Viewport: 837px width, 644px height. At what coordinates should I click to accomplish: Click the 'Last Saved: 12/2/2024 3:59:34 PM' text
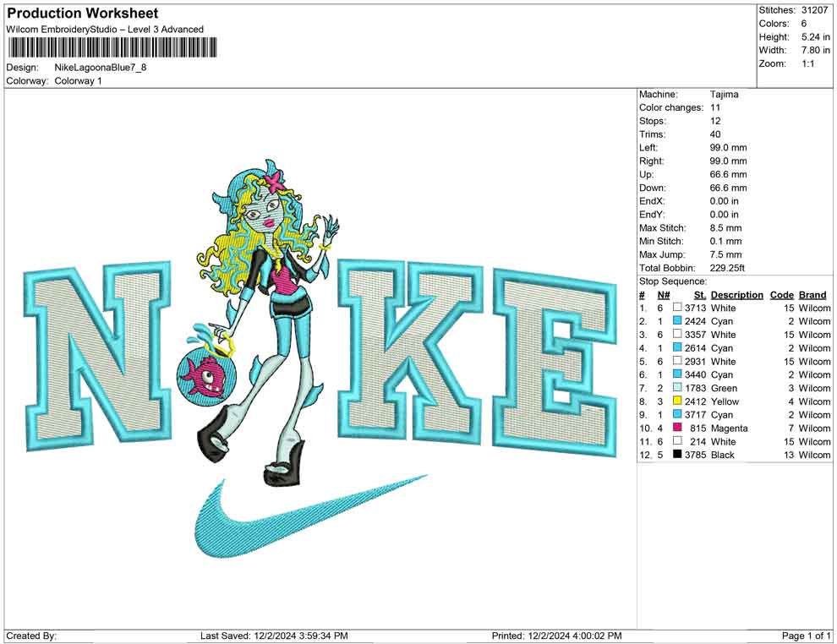coord(274,636)
